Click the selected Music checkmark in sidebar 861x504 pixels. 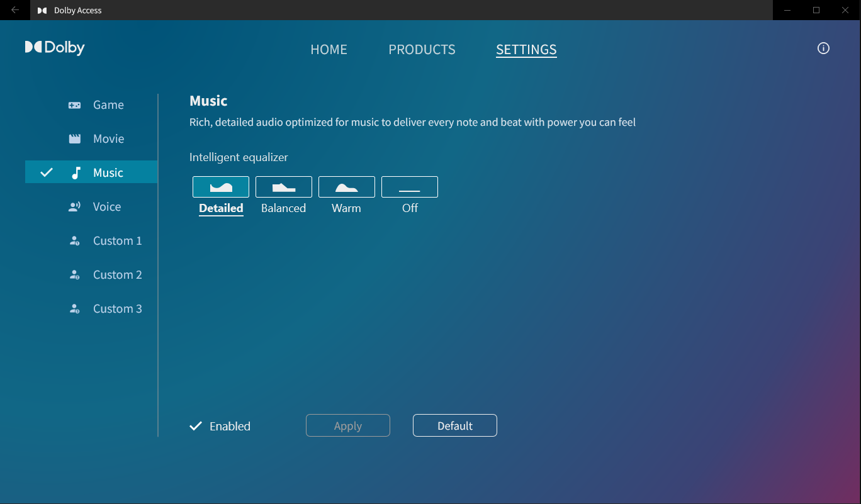click(x=47, y=172)
